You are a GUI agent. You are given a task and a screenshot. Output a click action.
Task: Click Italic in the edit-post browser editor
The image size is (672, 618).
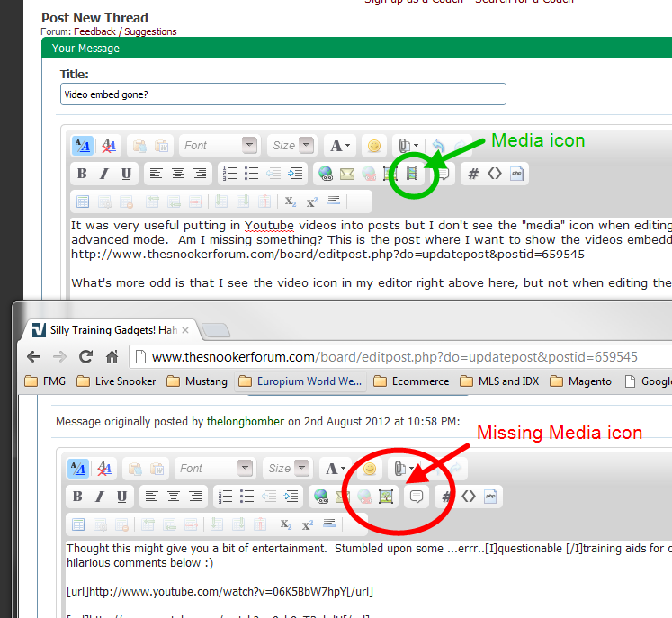[x=100, y=497]
